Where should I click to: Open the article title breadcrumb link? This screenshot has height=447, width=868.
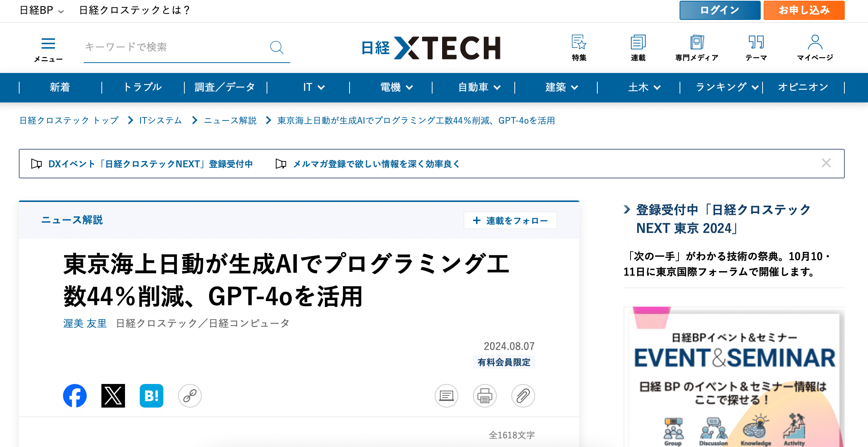[416, 121]
